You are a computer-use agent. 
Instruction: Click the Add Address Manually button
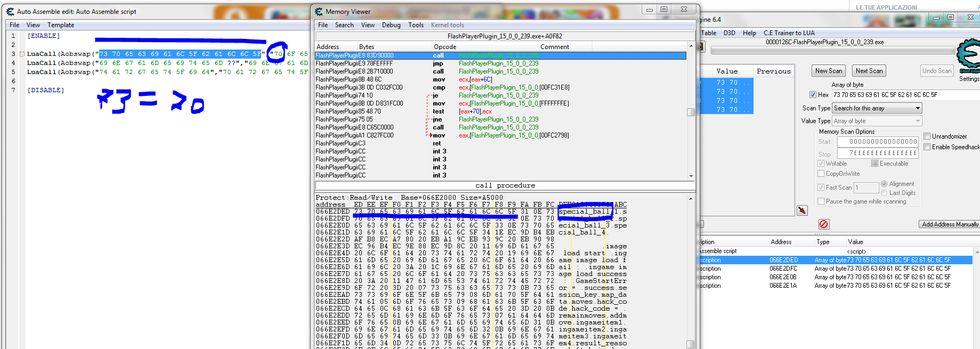[x=950, y=224]
